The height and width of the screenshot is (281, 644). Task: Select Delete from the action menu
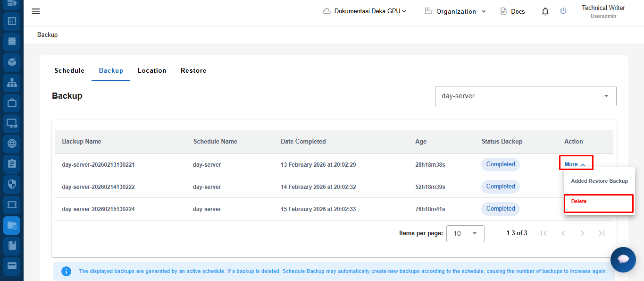point(598,202)
